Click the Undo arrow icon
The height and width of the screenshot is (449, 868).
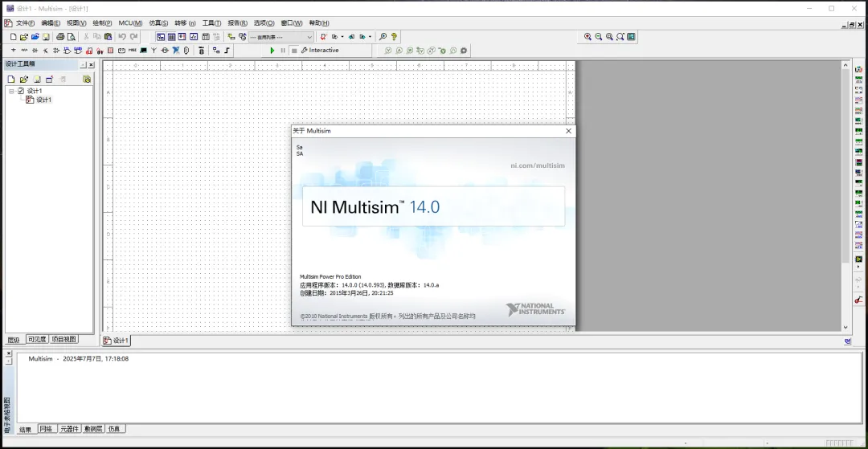122,37
